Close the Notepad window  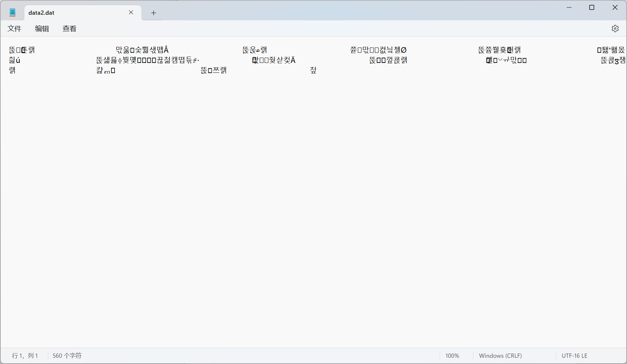(615, 8)
